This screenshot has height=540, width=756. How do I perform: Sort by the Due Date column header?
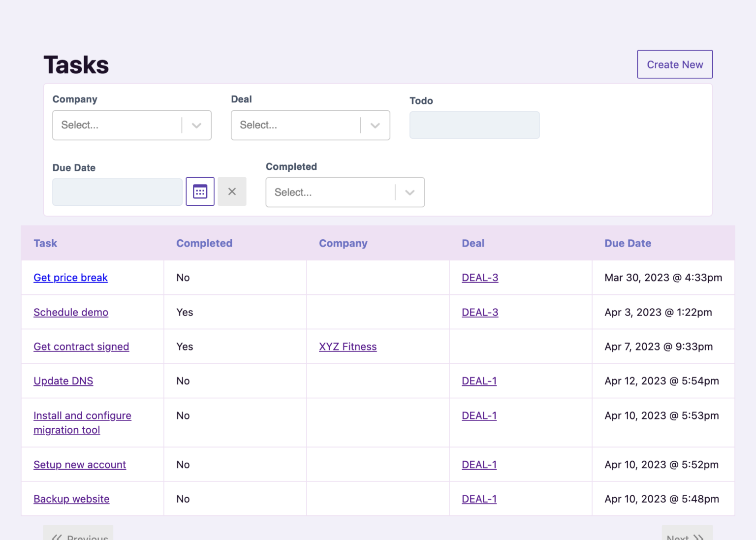(628, 243)
